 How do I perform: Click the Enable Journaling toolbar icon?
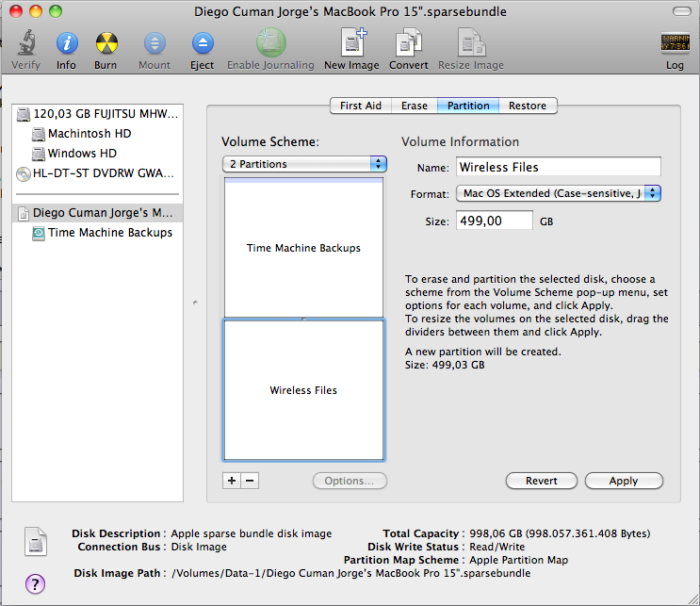(270, 42)
